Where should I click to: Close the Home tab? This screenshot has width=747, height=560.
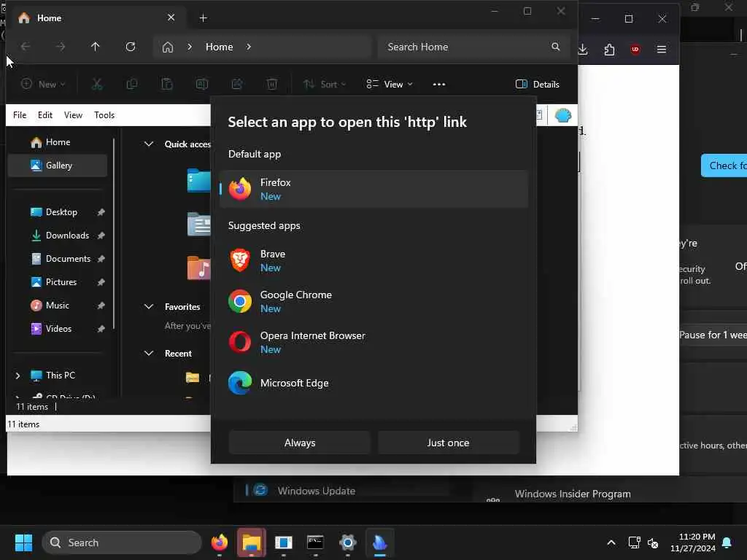171,17
